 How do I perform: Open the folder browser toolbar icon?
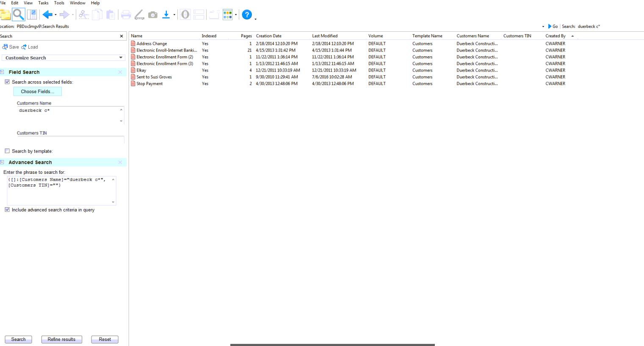5,15
